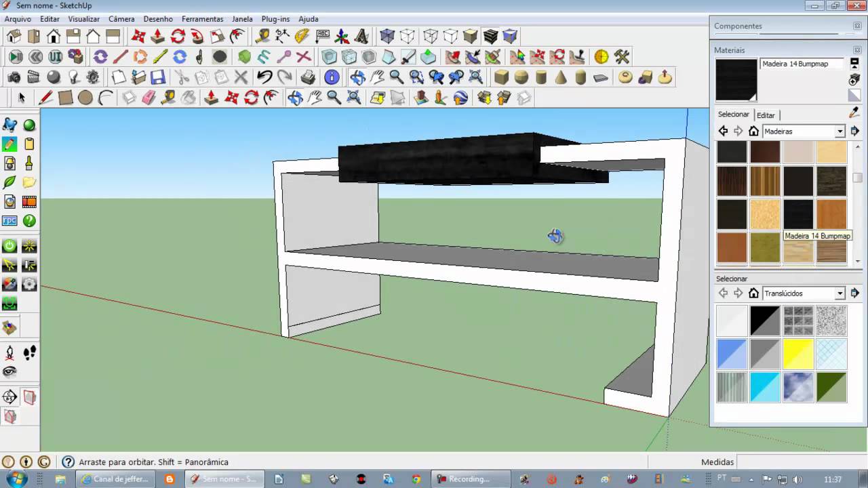Switch to Monochrome face style
Screen dimensions: 868x488
pos(510,36)
